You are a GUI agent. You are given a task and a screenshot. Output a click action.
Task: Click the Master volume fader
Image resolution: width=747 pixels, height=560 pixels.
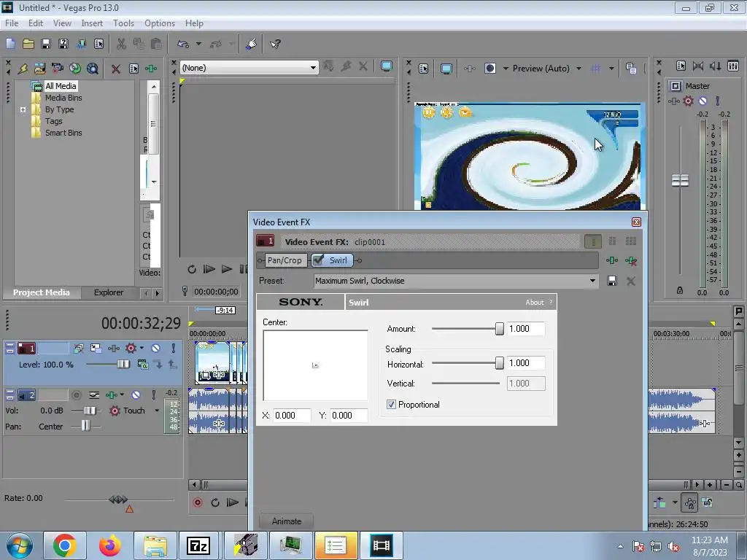680,181
